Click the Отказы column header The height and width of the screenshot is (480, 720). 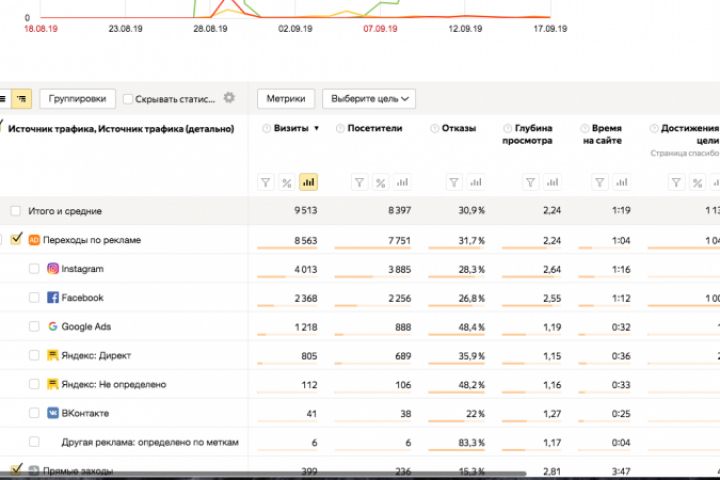click(458, 129)
